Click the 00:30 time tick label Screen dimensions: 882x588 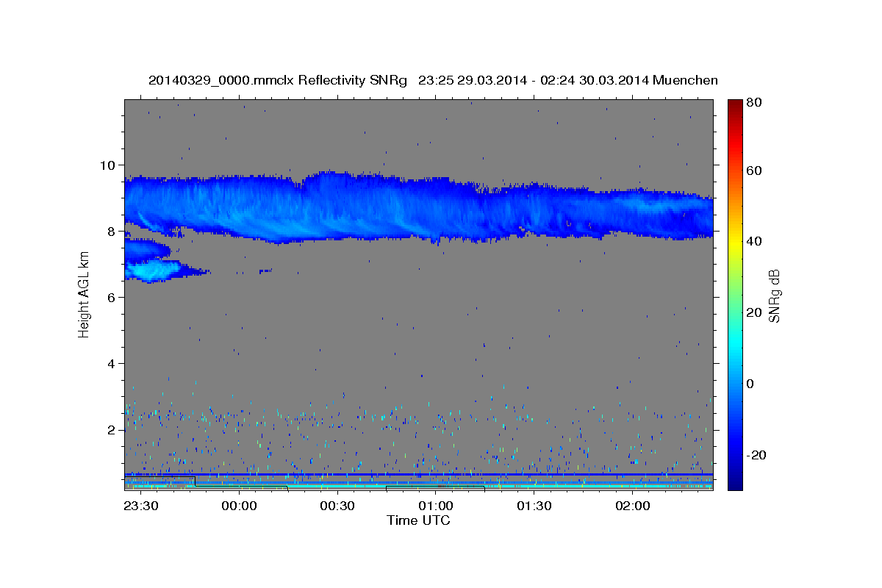click(337, 506)
